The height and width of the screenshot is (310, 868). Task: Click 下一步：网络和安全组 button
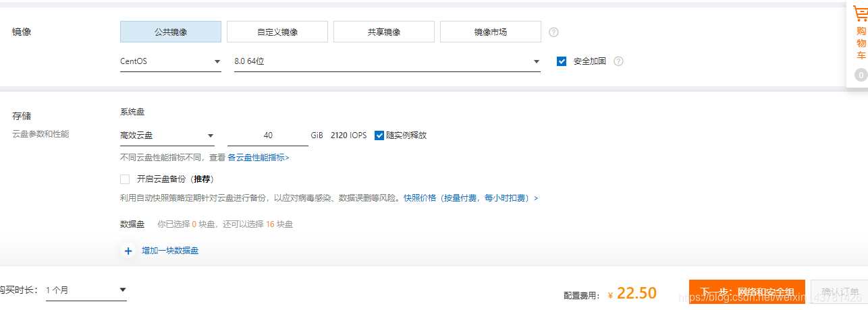tap(747, 292)
